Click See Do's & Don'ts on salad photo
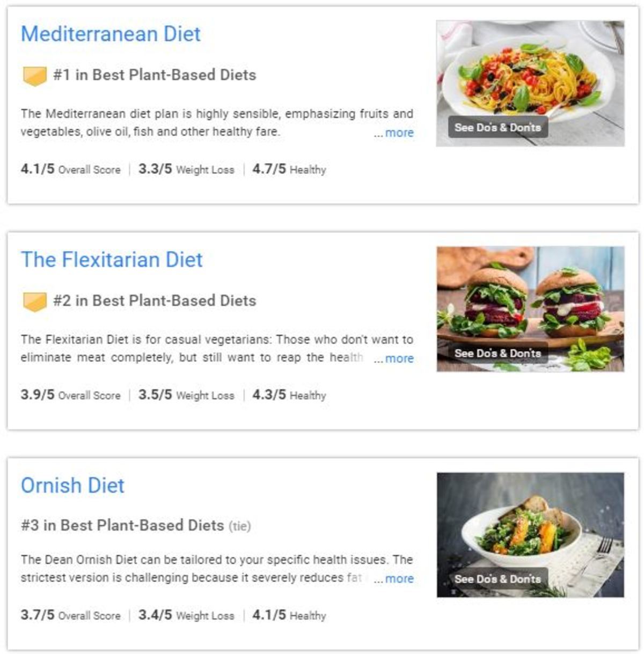 pos(497,579)
